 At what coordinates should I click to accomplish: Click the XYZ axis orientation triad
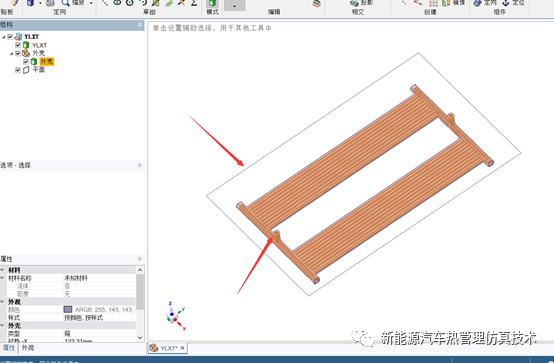tap(175, 316)
